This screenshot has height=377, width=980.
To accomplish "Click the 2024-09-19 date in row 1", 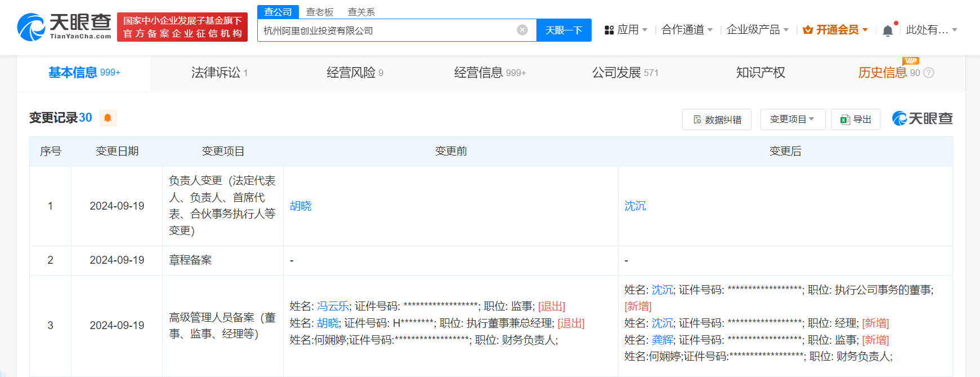I will (x=117, y=206).
